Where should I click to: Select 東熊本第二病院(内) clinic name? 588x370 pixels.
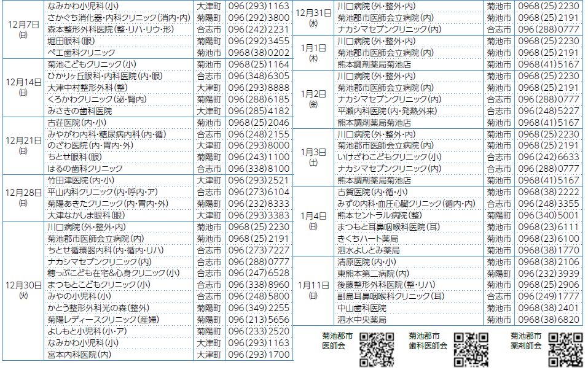(x=373, y=274)
